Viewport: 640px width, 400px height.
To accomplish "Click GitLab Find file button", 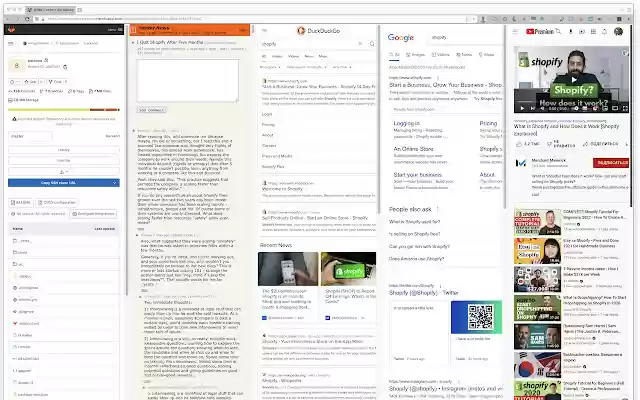I will [64, 160].
